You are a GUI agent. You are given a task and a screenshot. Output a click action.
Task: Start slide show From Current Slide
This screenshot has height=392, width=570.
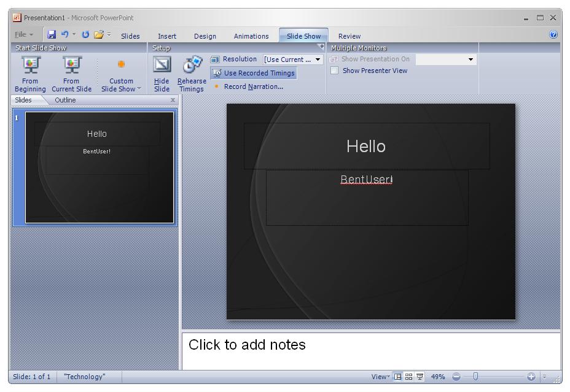(x=72, y=74)
